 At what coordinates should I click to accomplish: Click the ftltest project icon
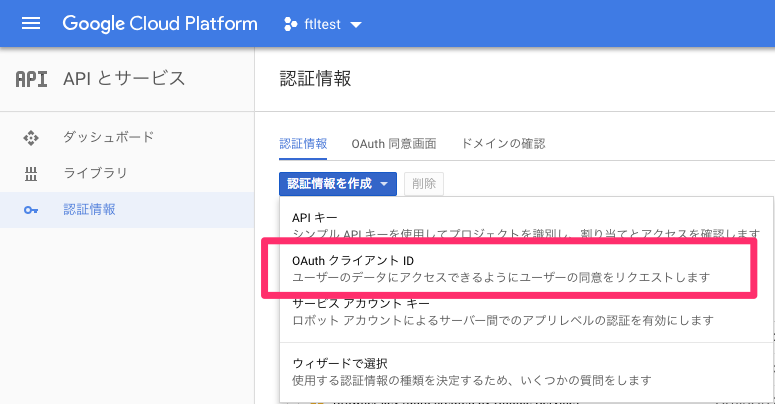(x=291, y=24)
